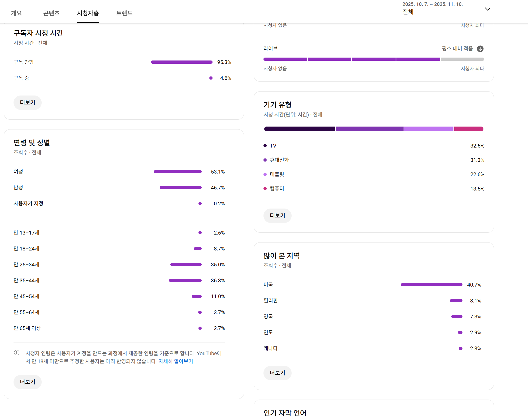Click the down-arrow icon beside 평소 대비 적음
This screenshot has width=528, height=420.
(x=480, y=49)
